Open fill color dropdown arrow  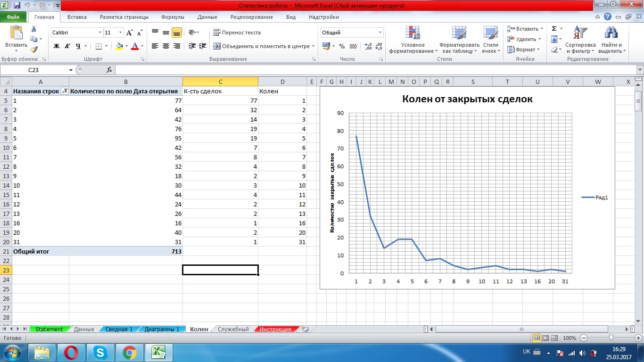[x=126, y=46]
